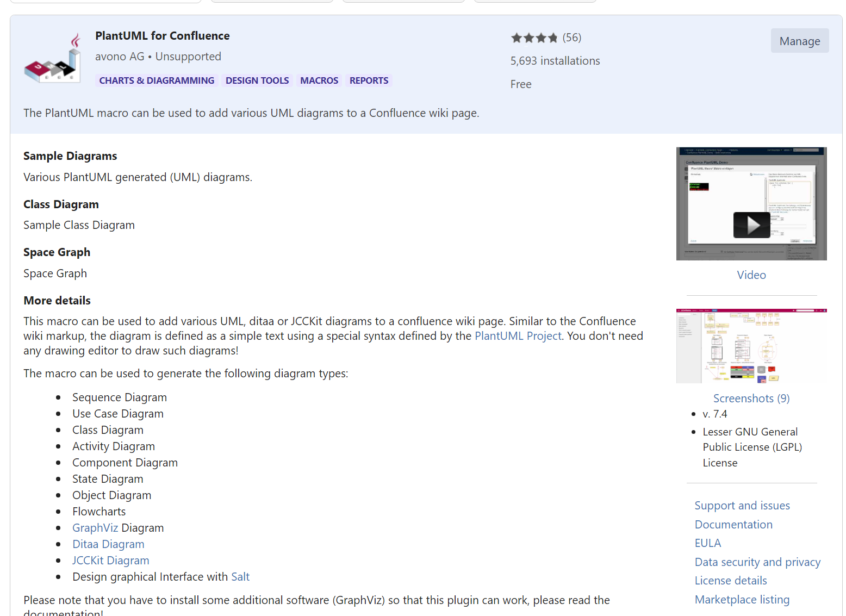Click the More details heading

(57, 301)
